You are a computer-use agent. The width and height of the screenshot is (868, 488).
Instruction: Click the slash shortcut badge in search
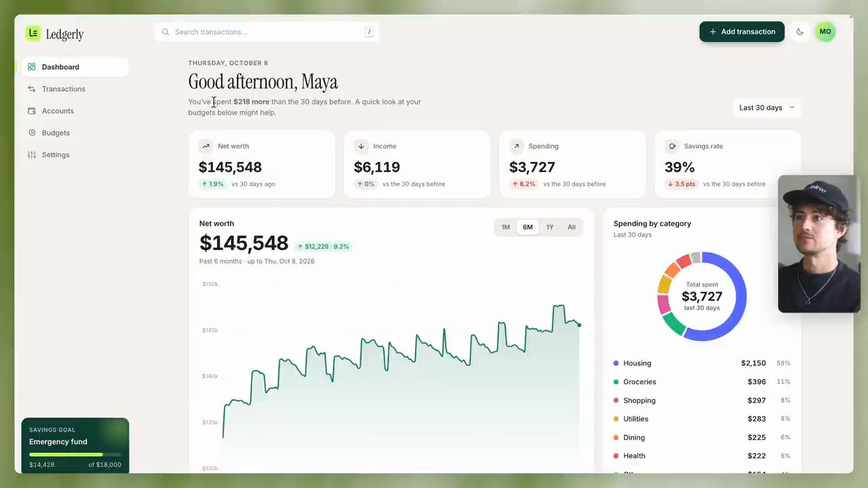tap(369, 32)
